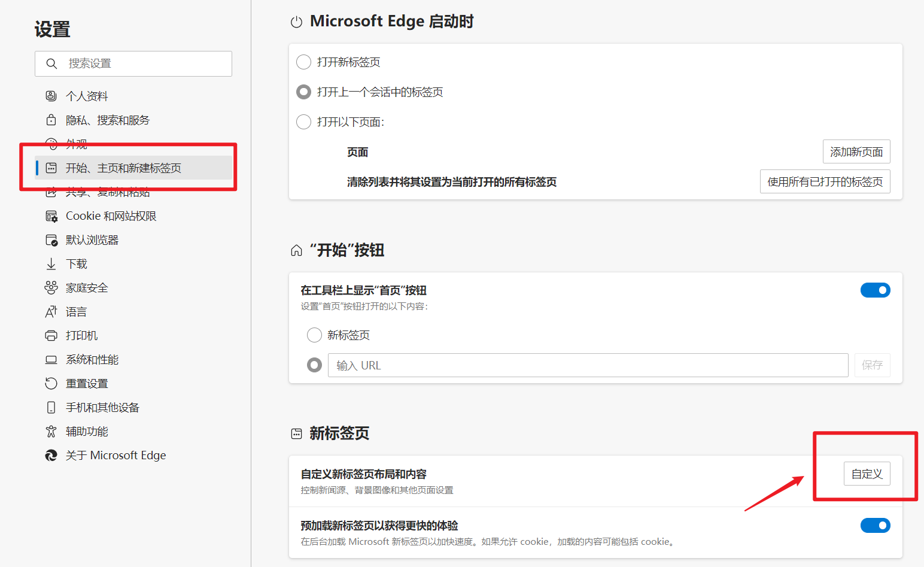Image resolution: width=924 pixels, height=567 pixels.
Task: Click the accessibility icon beside 辅助功能
Action: (51, 431)
